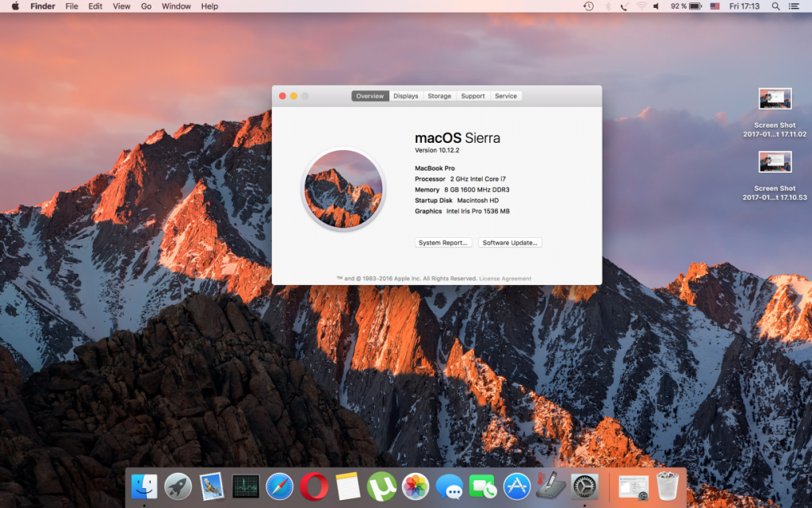
Task: Open the Opera browser in dock
Action: [x=314, y=486]
